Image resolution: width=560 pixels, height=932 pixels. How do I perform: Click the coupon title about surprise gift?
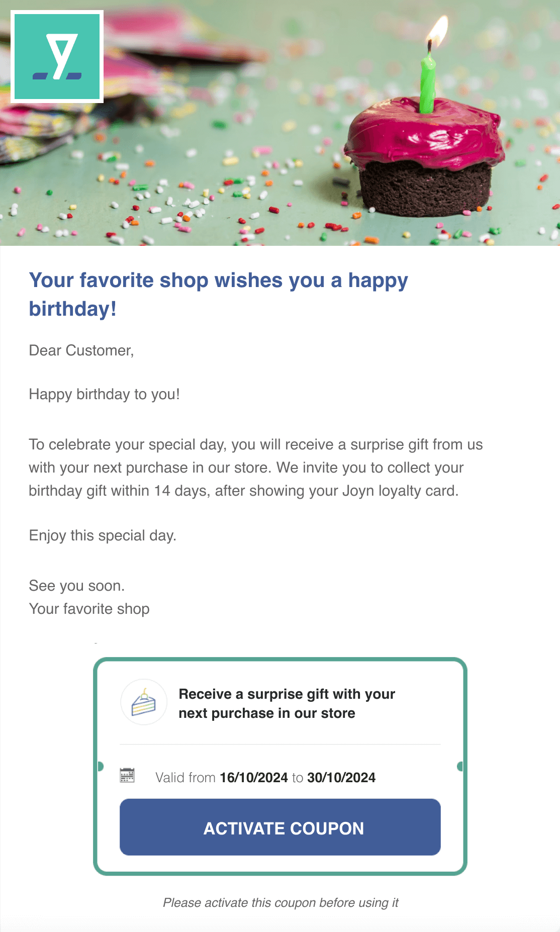coord(287,703)
